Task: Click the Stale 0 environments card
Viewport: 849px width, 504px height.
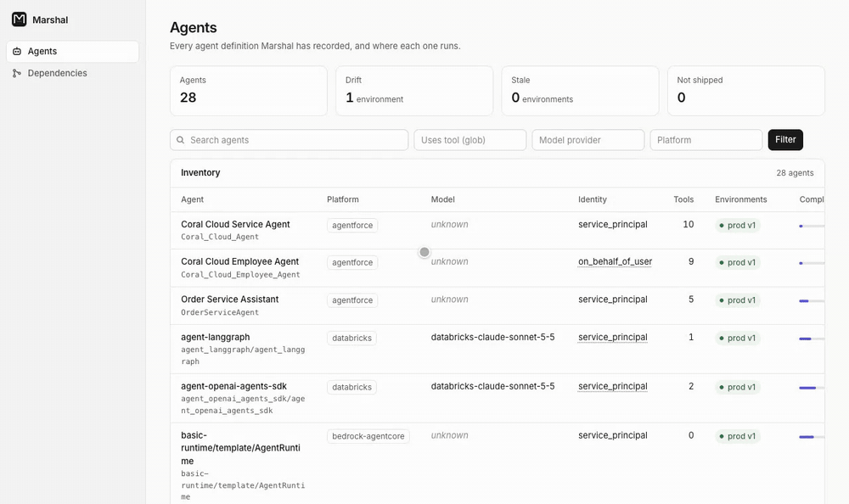Action: (x=580, y=91)
